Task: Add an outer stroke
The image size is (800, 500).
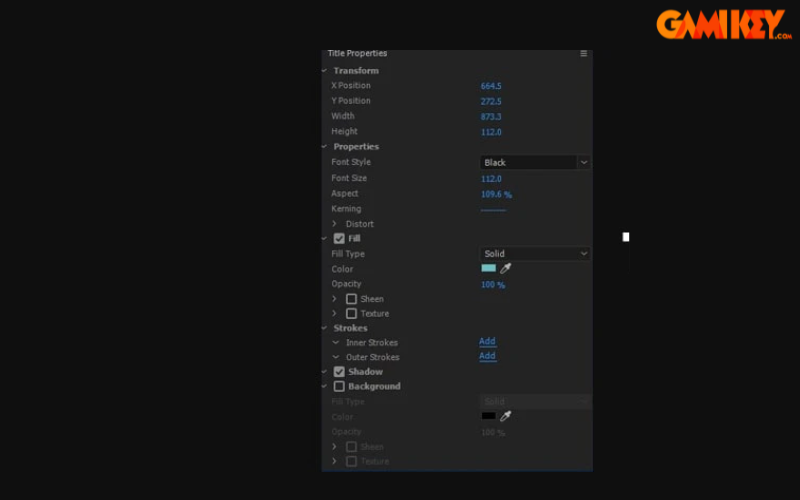Action: click(487, 356)
